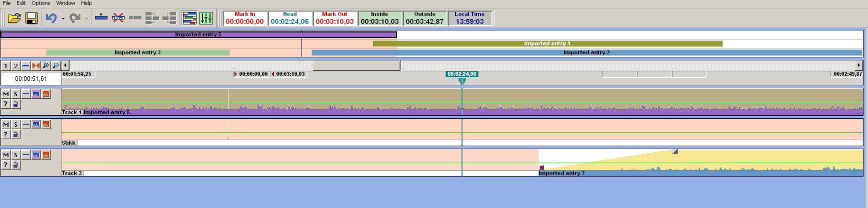
Task: Open the Options menu
Action: click(x=41, y=3)
